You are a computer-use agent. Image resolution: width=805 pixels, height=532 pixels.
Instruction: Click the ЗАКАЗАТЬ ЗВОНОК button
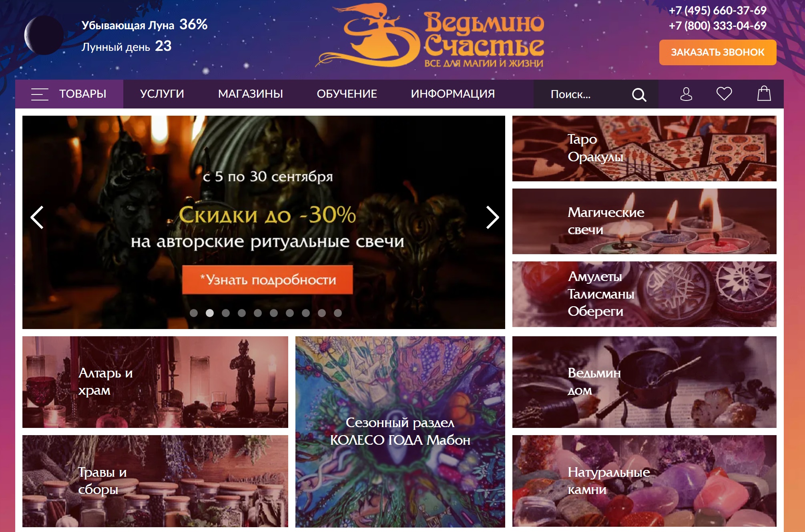click(x=718, y=52)
